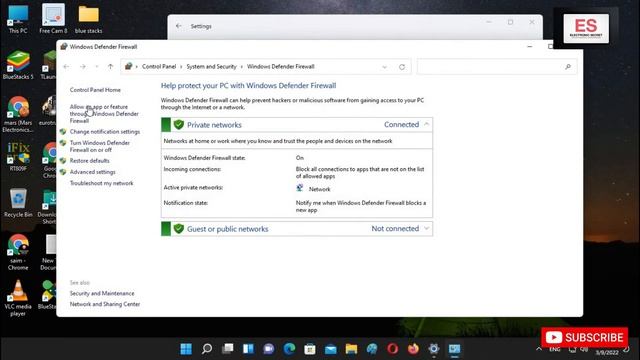The width and height of the screenshot is (640, 360).
Task: Show hidden system tray icons
Action: click(539, 349)
